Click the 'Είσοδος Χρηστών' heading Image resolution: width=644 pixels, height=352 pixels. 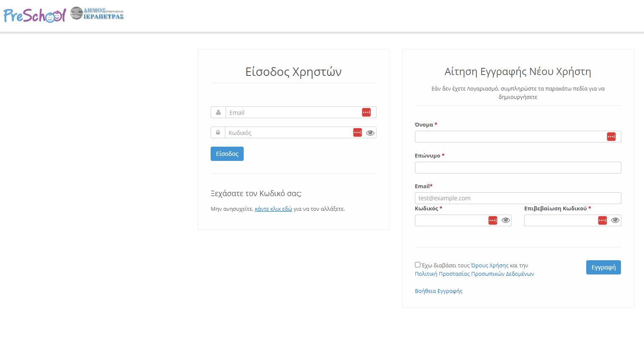tap(294, 72)
